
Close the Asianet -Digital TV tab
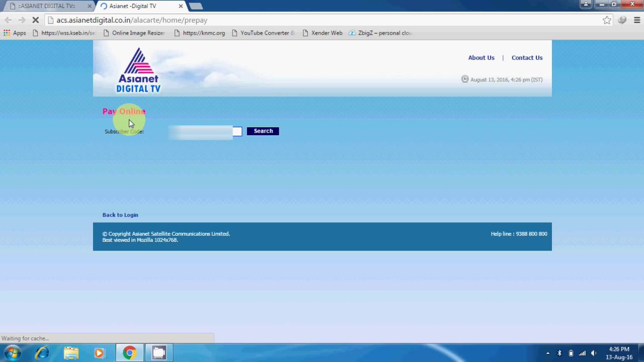(181, 6)
